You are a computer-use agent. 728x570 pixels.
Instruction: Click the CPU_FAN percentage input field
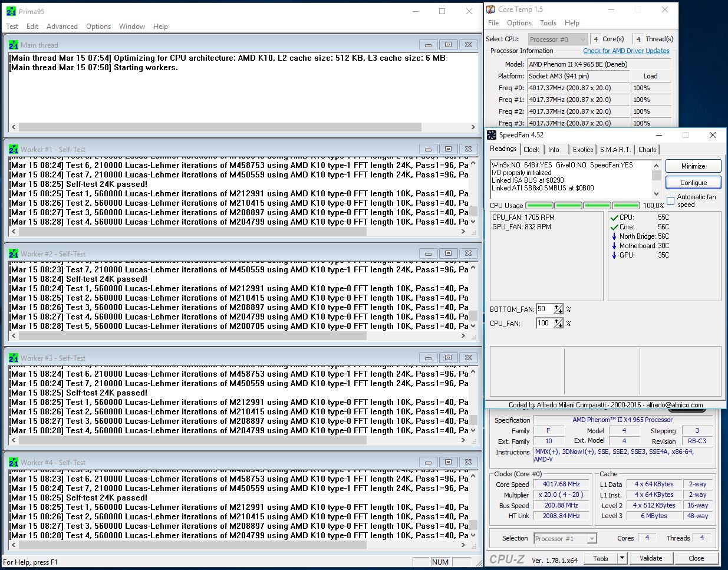point(545,323)
